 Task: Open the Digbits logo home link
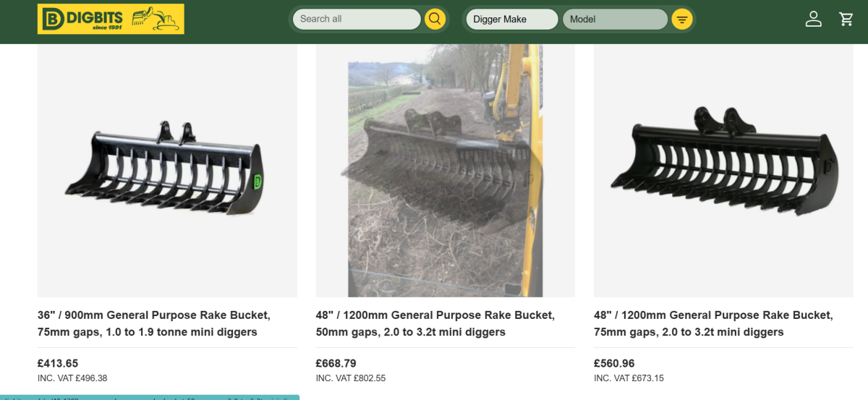pyautogui.click(x=111, y=19)
